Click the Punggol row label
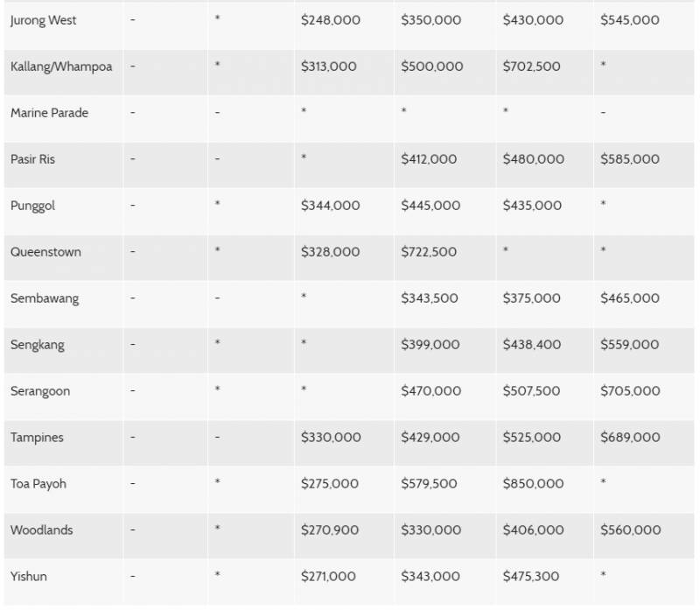This screenshot has width=700, height=610. pos(32,206)
